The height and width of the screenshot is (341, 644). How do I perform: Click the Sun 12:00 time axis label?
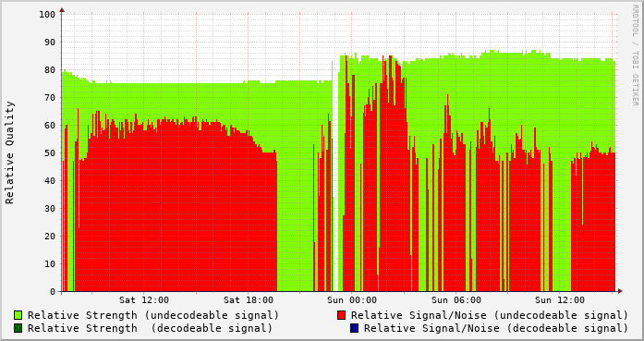pyautogui.click(x=559, y=300)
